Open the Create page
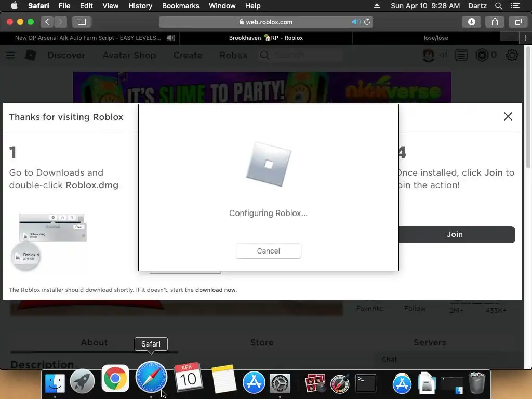 coord(188,55)
